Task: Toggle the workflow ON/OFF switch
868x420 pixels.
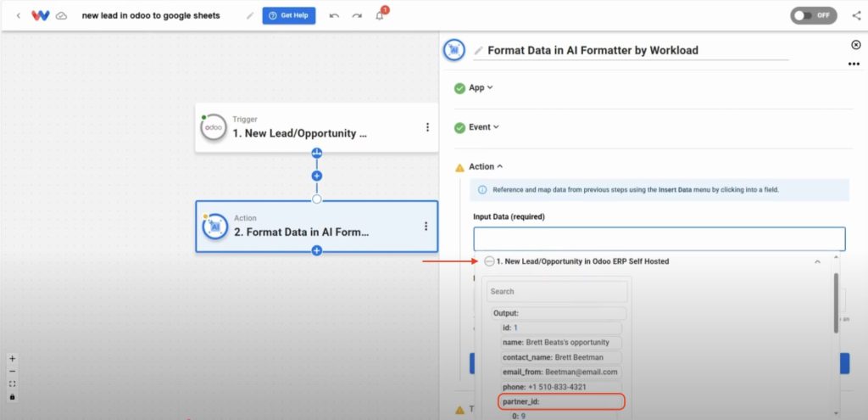Action: click(813, 15)
